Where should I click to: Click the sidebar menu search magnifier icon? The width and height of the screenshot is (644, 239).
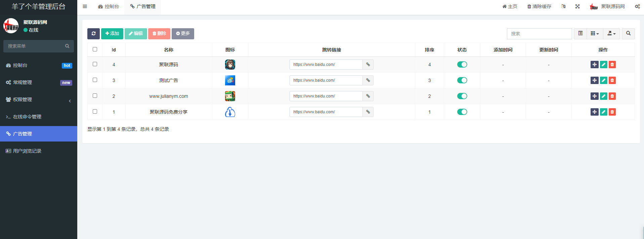67,46
